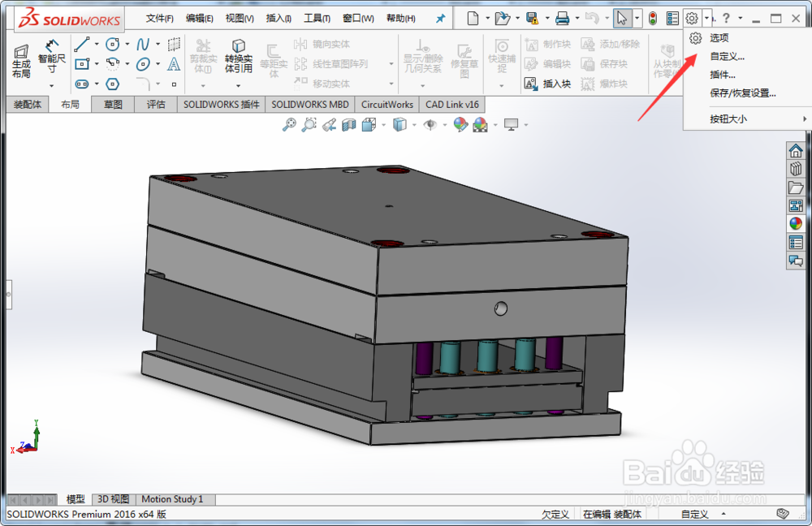
Task: Open the 工具(T) menu
Action: pyautogui.click(x=317, y=19)
